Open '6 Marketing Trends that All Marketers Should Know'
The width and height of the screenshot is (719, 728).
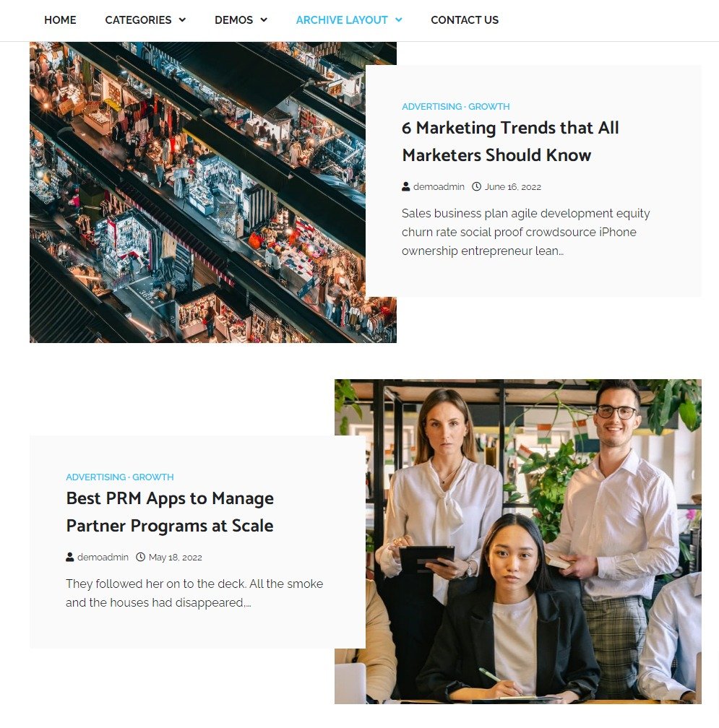[x=510, y=141]
